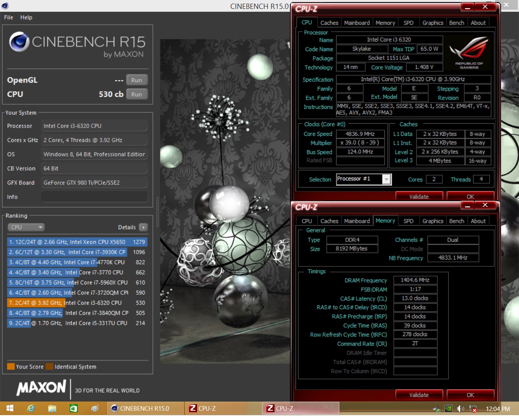This screenshot has height=420, width=519.
Task: Click Validate in upper CPU-Z window
Action: (x=419, y=196)
